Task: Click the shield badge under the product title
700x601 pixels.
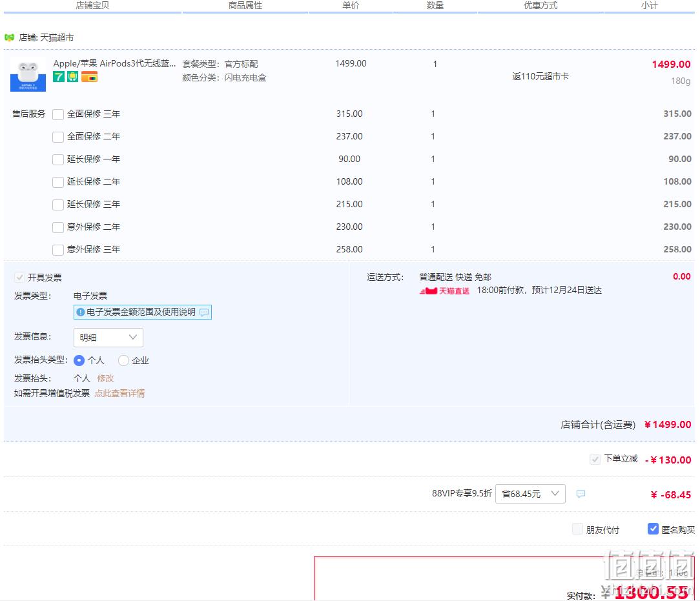Action: pos(72,77)
